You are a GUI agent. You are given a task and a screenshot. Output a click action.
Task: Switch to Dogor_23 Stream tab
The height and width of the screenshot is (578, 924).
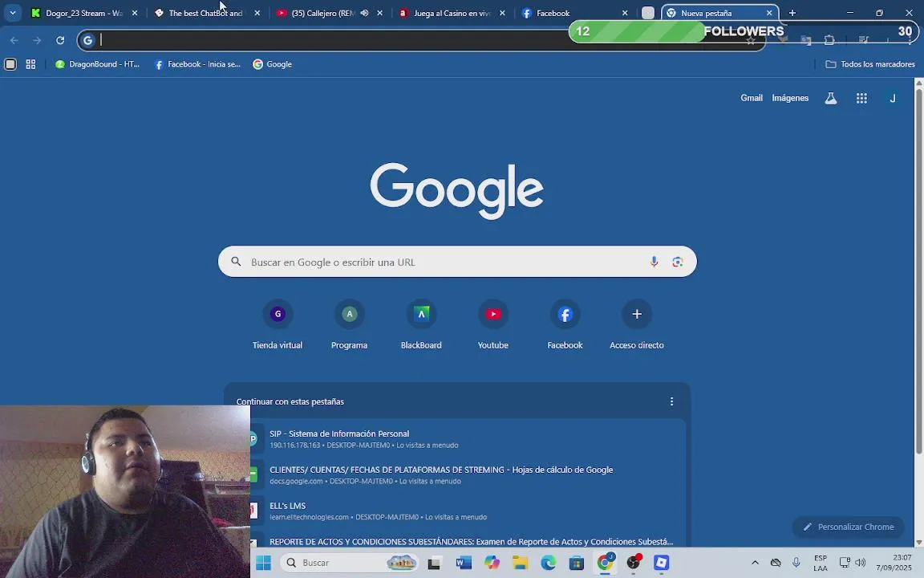[83, 13]
